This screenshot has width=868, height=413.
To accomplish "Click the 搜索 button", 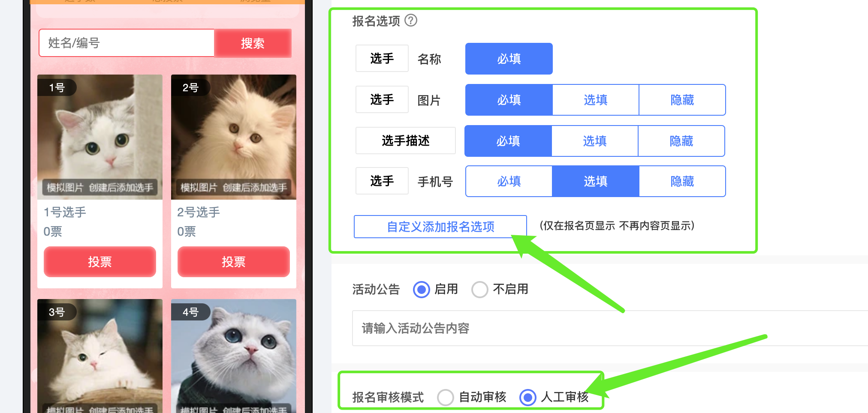I will coord(253,43).
